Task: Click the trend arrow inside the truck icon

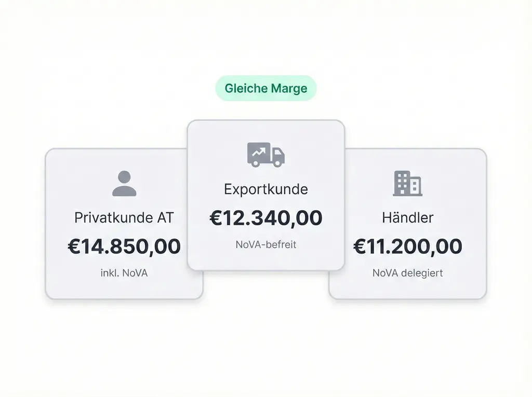Action: click(x=258, y=152)
